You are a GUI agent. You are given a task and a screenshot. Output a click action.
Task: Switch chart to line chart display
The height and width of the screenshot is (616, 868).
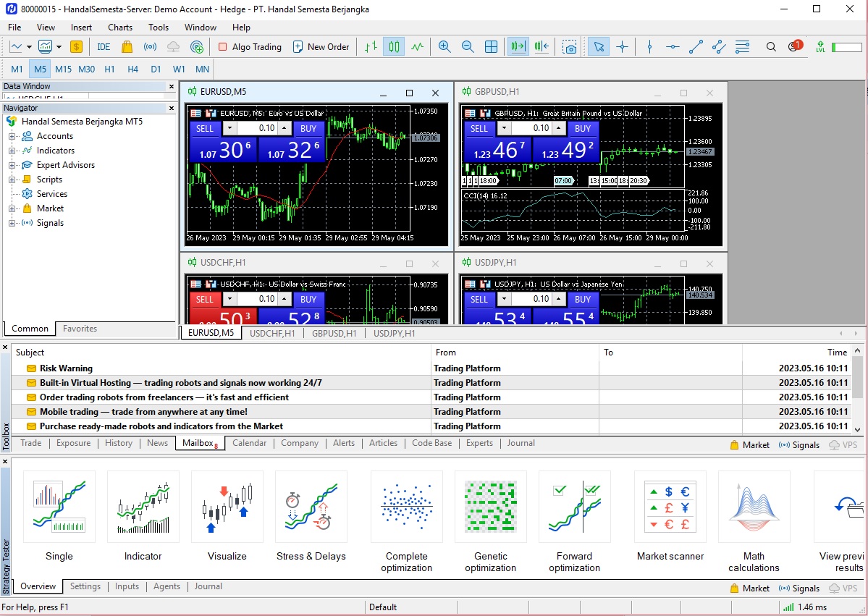pyautogui.click(x=418, y=47)
